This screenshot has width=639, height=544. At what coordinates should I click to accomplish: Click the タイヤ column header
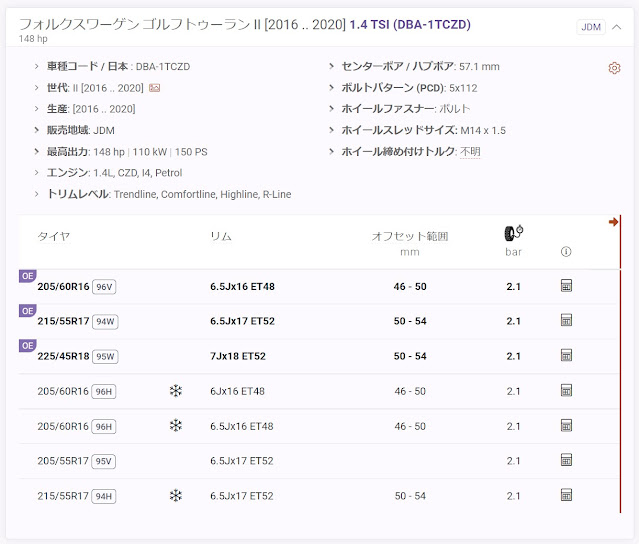[x=54, y=236]
